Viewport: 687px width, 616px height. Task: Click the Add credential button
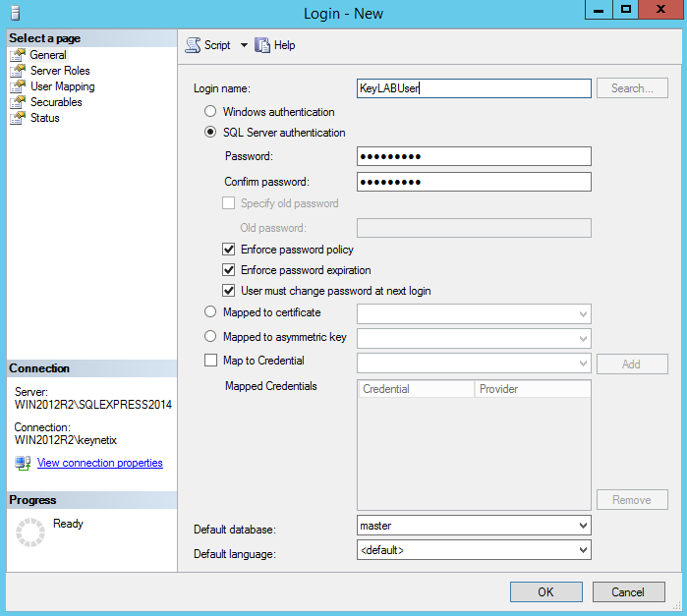click(632, 364)
